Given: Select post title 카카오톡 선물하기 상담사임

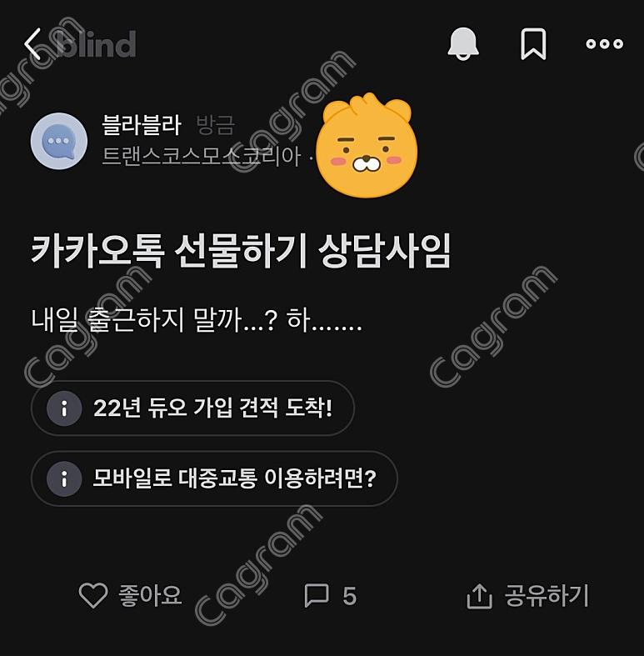Looking at the screenshot, I should coord(241,251).
